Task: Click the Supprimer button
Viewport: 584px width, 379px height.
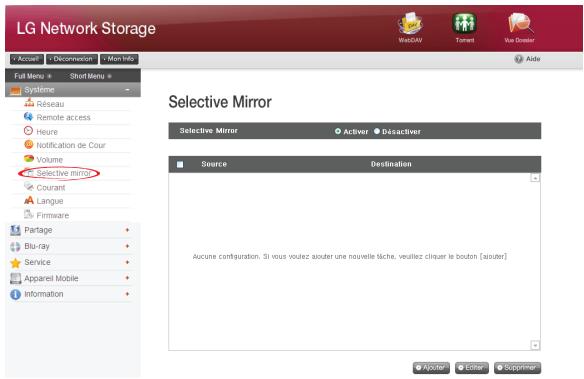Action: click(517, 368)
